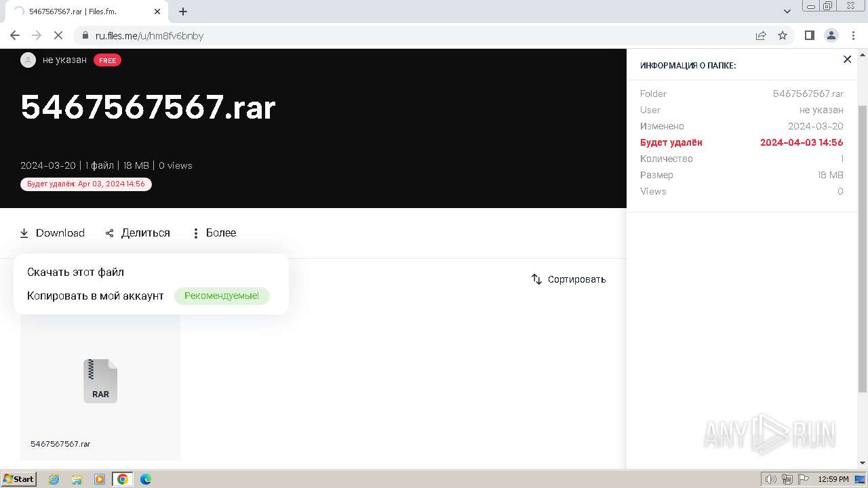
Task: Click the lock icon in address bar
Action: pyautogui.click(x=85, y=35)
